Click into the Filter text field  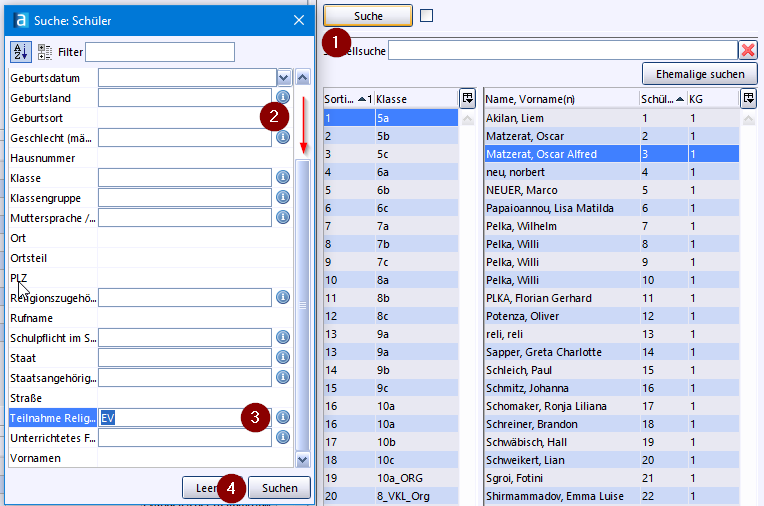coord(160,52)
